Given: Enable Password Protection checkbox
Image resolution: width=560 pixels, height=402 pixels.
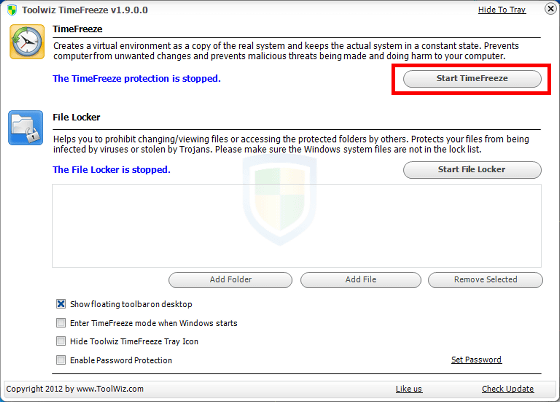Looking at the screenshot, I should tap(61, 360).
